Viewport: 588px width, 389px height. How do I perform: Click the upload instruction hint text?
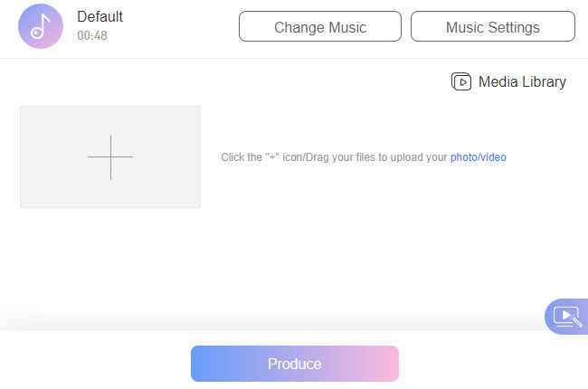point(335,157)
